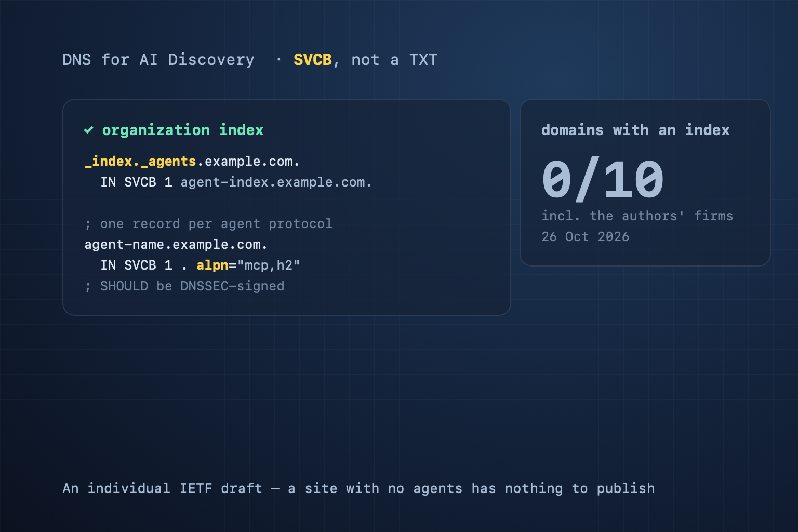798x532 pixels.
Task: Click the green checkmark beside organization index
Action: tap(89, 130)
